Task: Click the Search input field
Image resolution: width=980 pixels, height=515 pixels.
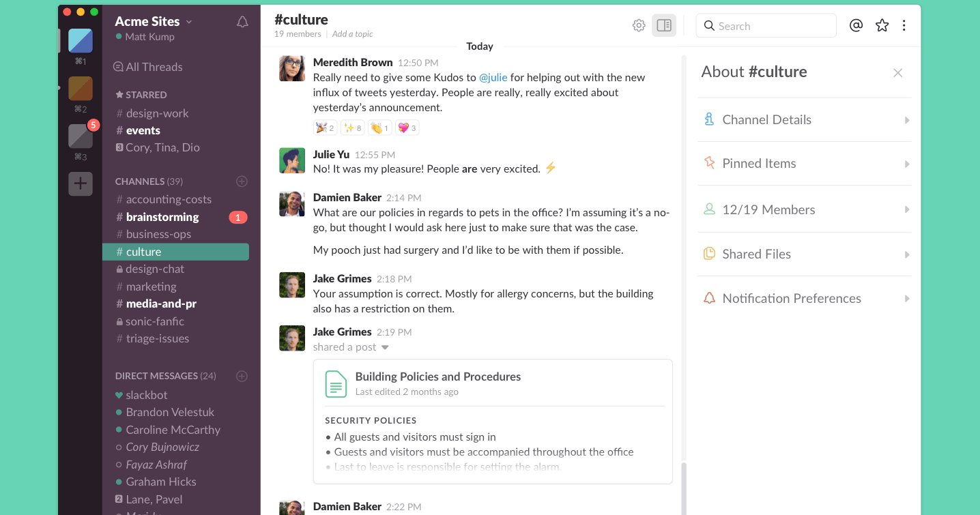Action: point(766,26)
